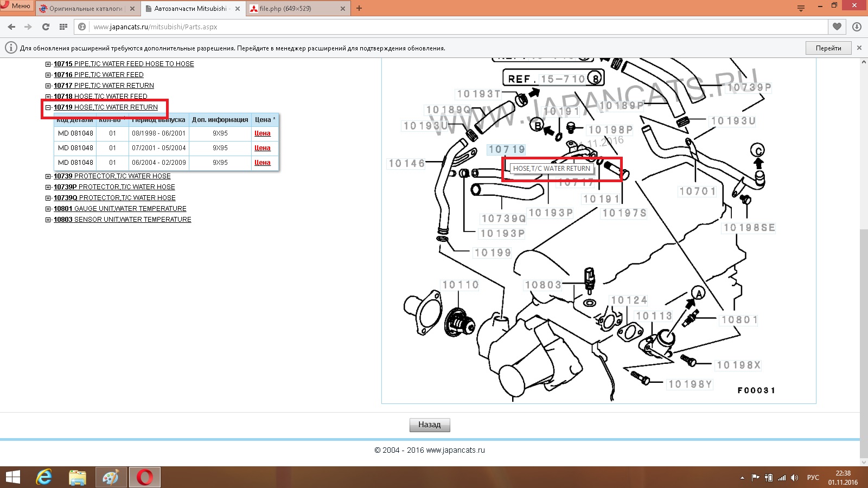Open Windows Start menu
The height and width of the screenshot is (488, 868).
tap(12, 477)
